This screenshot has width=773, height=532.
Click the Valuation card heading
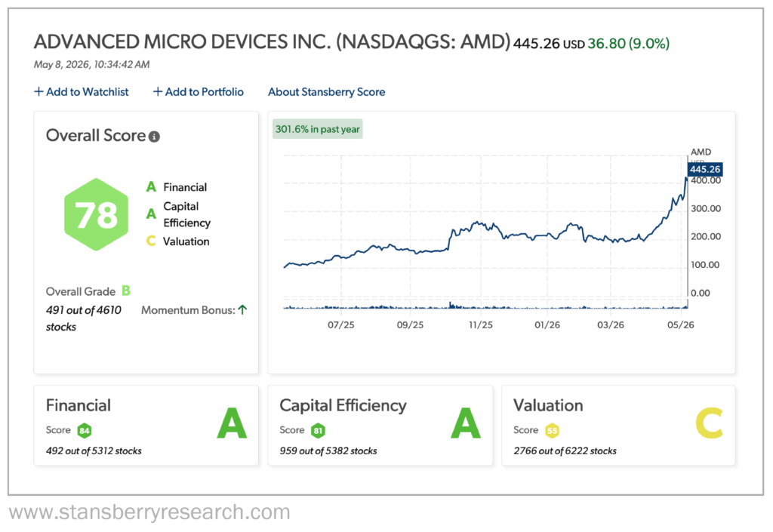[548, 405]
